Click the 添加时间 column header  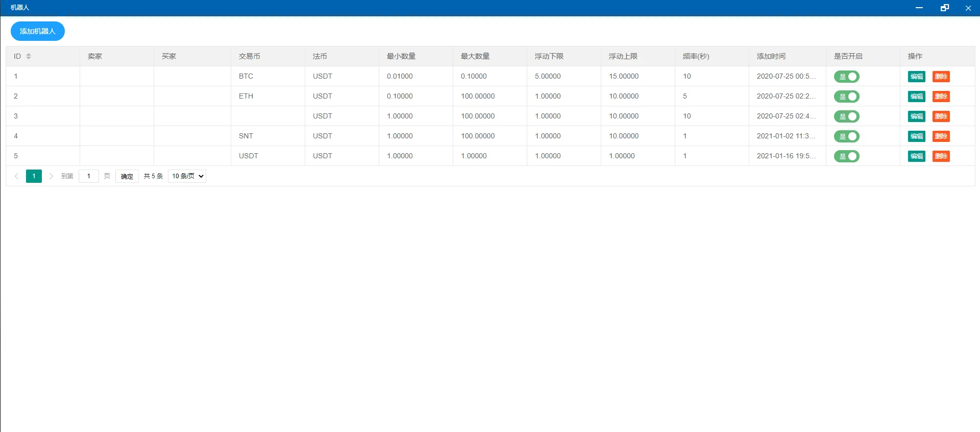[x=771, y=56]
